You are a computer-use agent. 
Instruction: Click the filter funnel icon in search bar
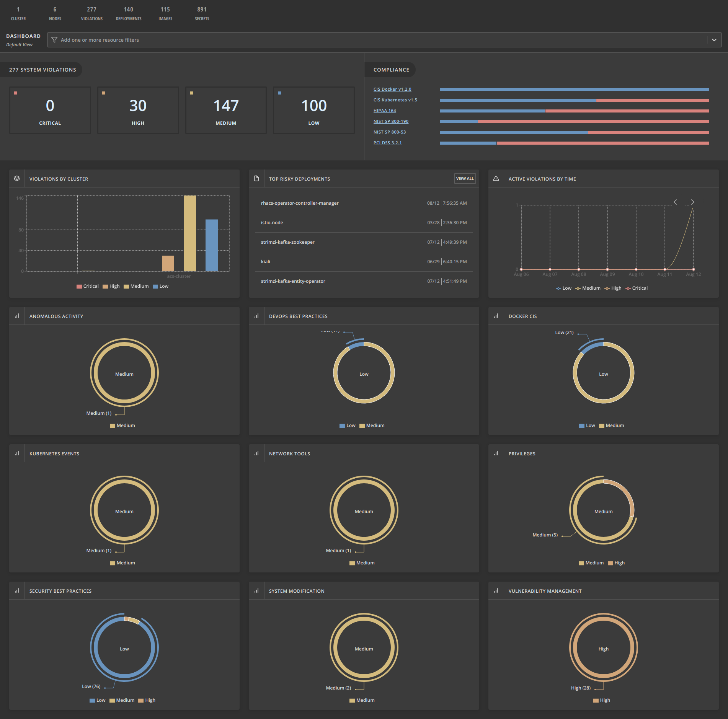[x=54, y=40]
